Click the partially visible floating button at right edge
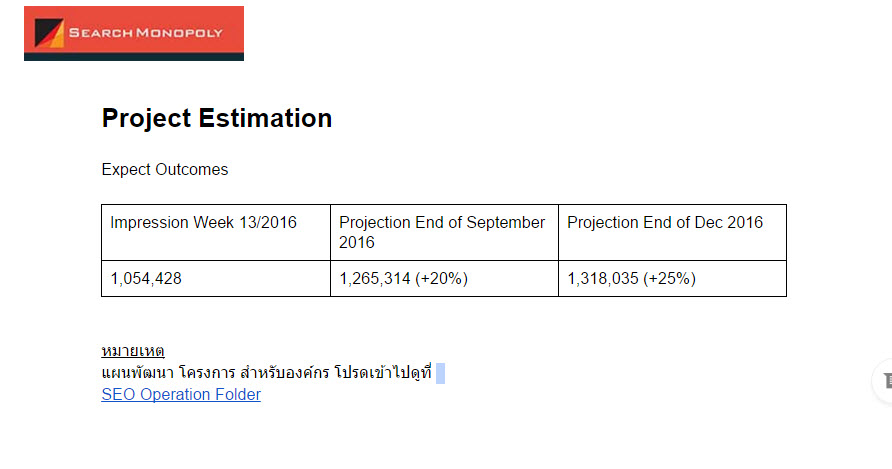 pyautogui.click(x=884, y=380)
